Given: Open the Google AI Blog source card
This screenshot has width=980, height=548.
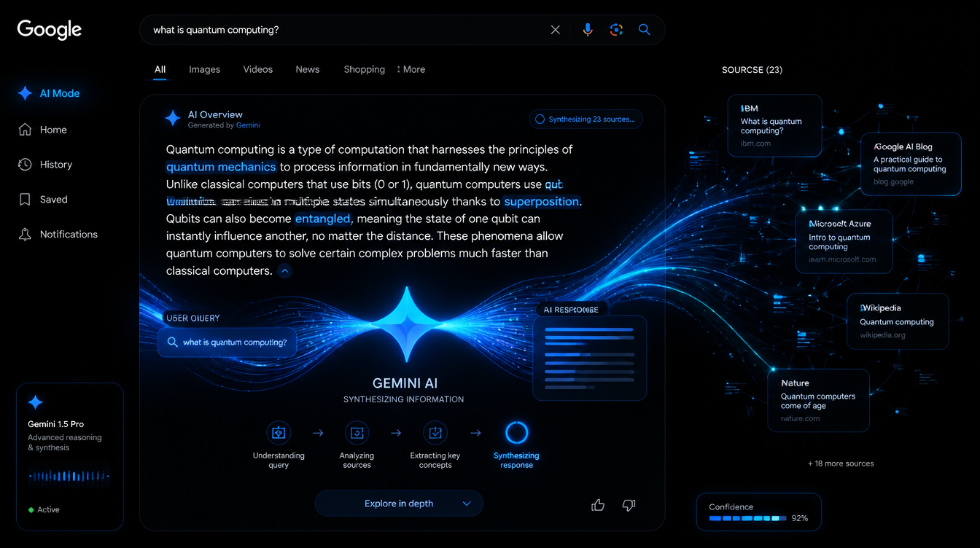Looking at the screenshot, I should pyautogui.click(x=910, y=164).
